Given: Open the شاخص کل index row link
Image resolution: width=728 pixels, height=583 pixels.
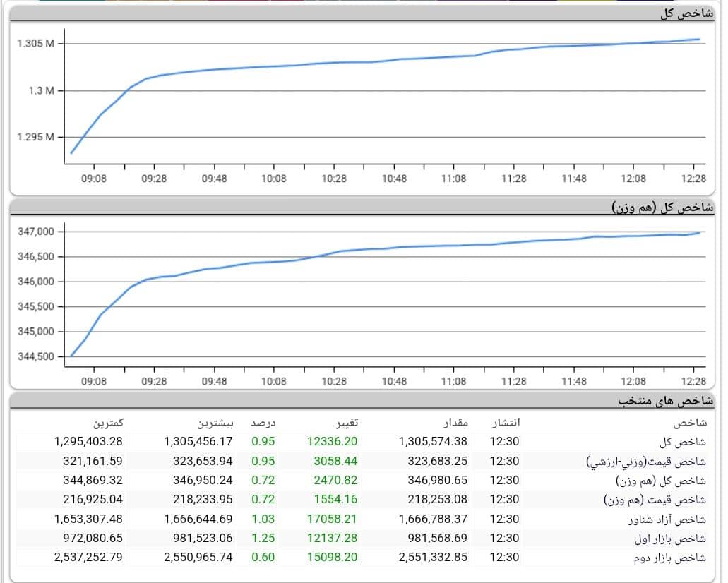Looking at the screenshot, I should point(683,442).
